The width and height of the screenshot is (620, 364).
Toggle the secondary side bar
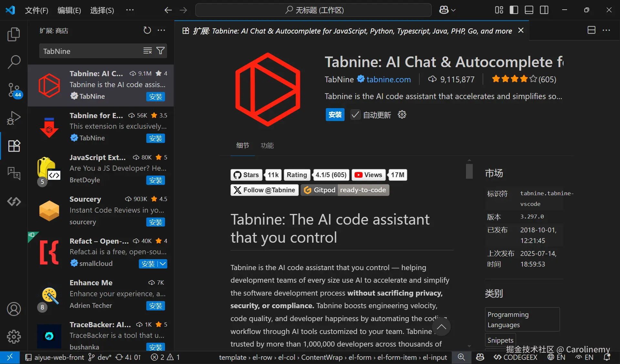click(x=544, y=10)
